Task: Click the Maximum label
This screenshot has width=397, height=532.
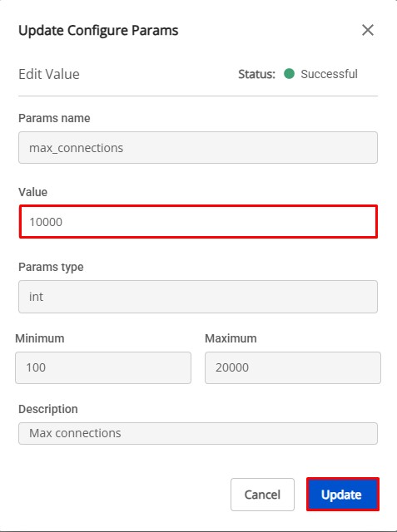Action: click(x=231, y=338)
